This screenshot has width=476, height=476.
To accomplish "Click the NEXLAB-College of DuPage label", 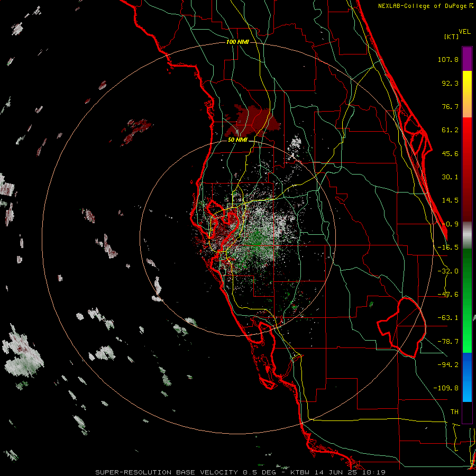I will coord(425,6).
